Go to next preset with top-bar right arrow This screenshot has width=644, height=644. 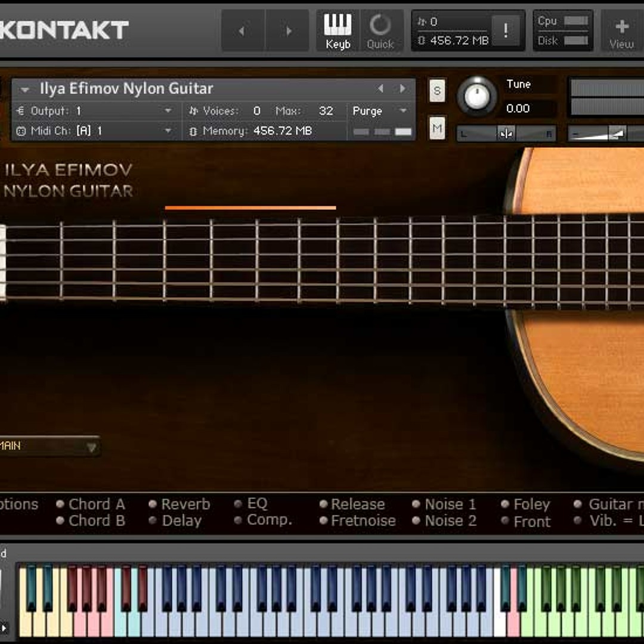click(x=289, y=31)
